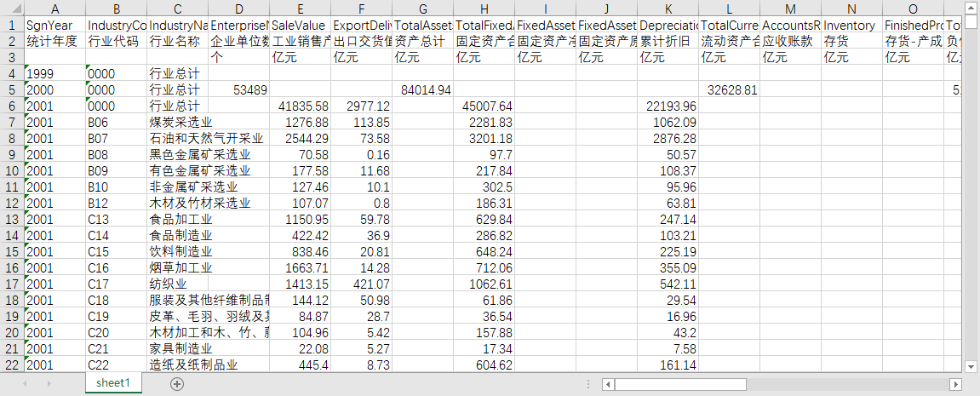Click the unit cell 个
The height and width of the screenshot is (396, 980).
tap(238, 58)
